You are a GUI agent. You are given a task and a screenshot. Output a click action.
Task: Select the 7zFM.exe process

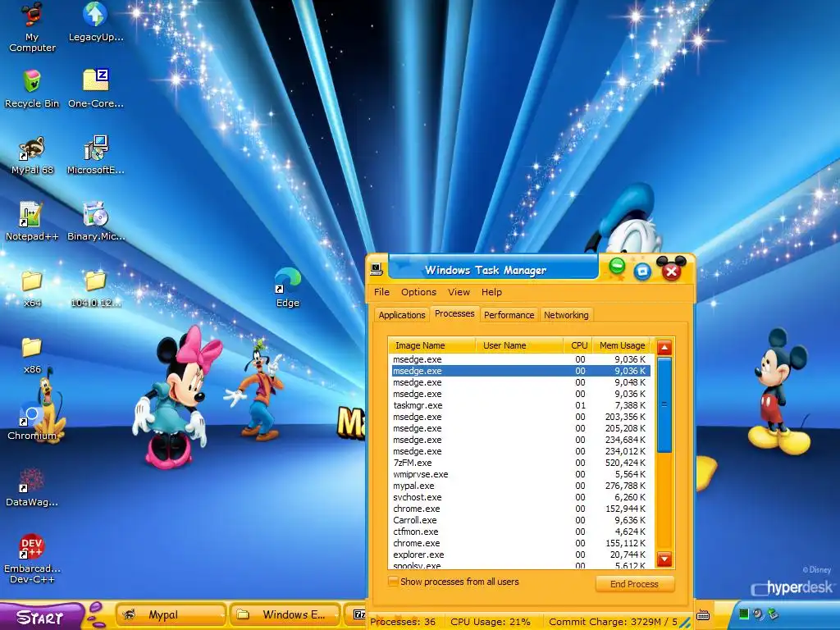point(519,463)
